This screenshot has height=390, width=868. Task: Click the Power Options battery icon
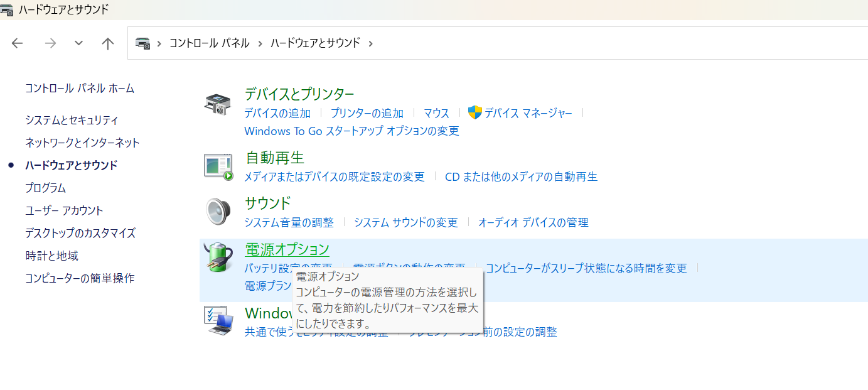pos(218,257)
